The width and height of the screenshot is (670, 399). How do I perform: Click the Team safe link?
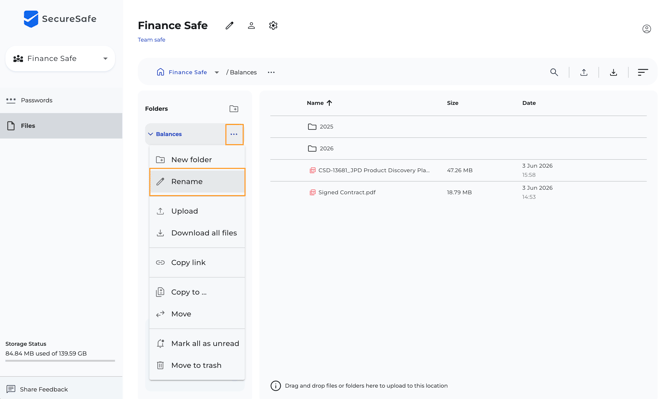click(x=151, y=40)
